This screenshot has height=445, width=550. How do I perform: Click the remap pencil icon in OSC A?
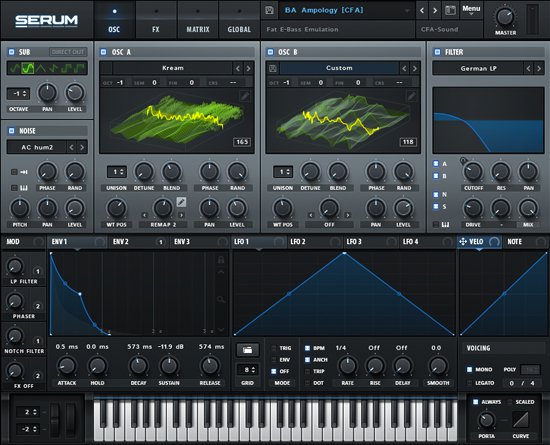[x=181, y=202]
